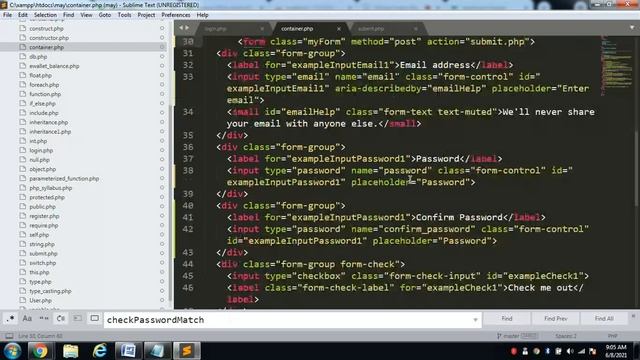Click line number 37 in gutter
This screenshot has height=360, width=640.
188,159
